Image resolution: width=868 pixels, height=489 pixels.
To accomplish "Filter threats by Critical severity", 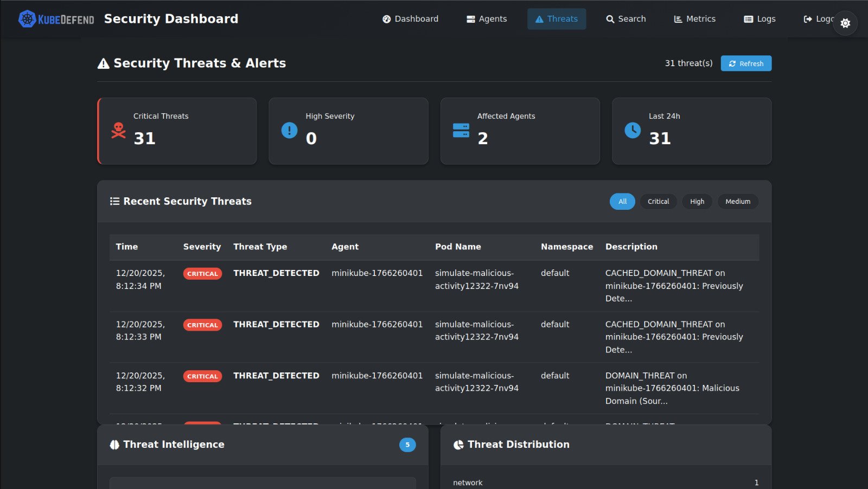I will tap(658, 202).
